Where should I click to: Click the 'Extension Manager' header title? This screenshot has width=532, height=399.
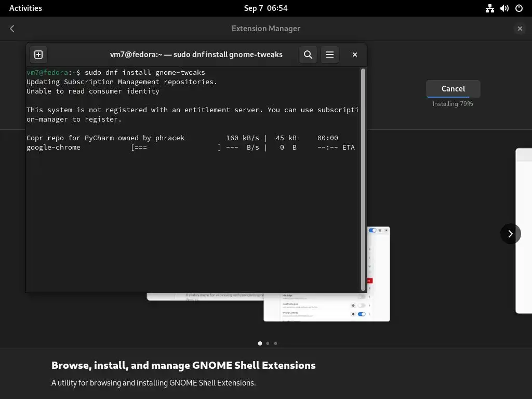tap(265, 29)
